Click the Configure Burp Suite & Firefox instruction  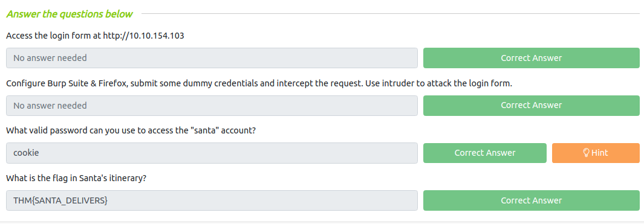click(x=259, y=83)
